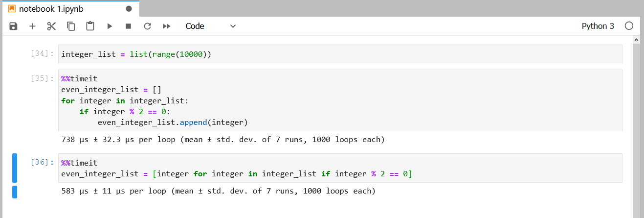The image size is (644, 218).
Task: Copy the selected cell with the copy icon
Action: coord(71,26)
